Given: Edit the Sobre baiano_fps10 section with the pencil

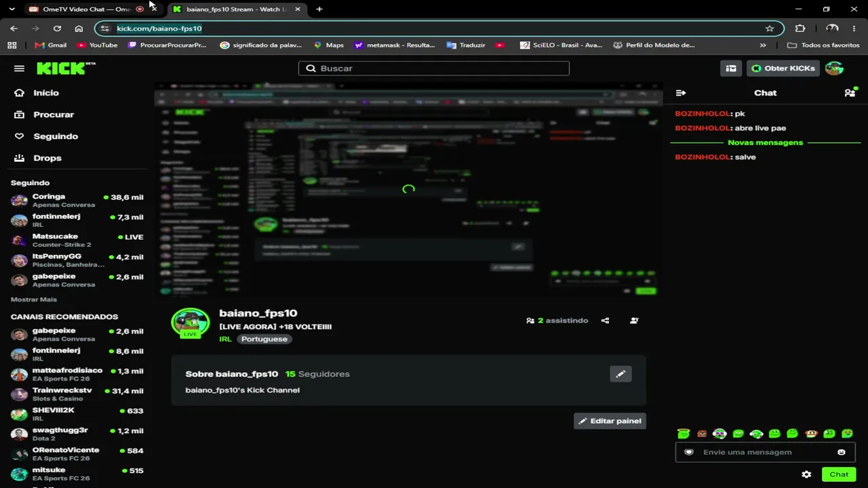Looking at the screenshot, I should 620,374.
